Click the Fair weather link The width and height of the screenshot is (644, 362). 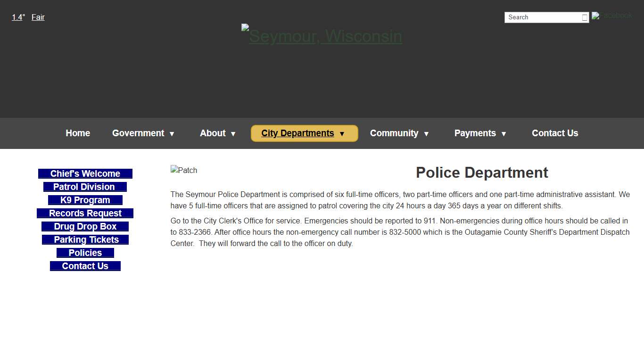(38, 17)
